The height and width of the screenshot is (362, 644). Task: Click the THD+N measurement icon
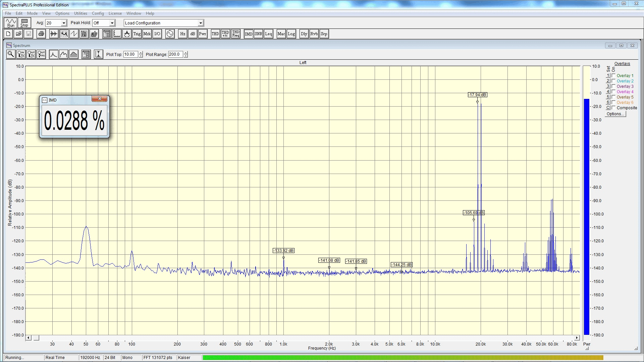pos(225,34)
